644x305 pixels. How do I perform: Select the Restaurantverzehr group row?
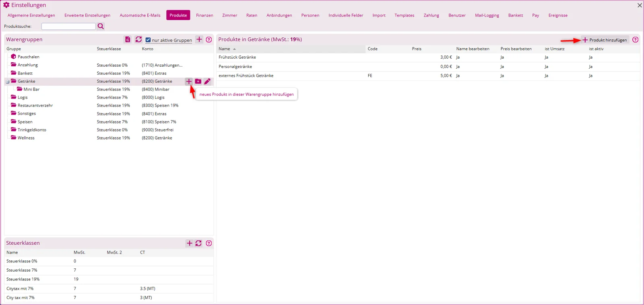pyautogui.click(x=109, y=105)
